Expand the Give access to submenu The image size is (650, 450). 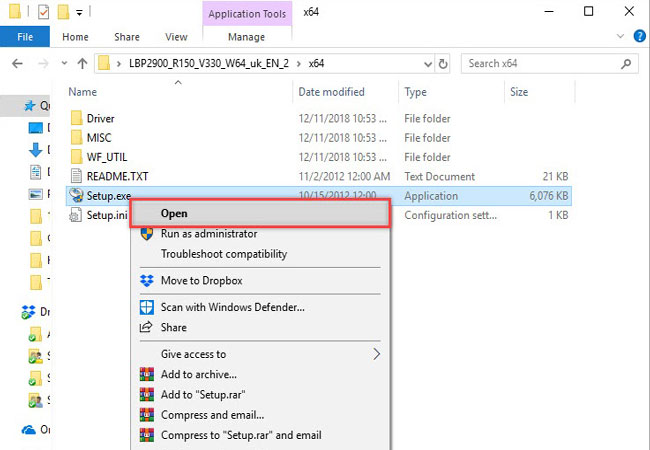pos(377,354)
